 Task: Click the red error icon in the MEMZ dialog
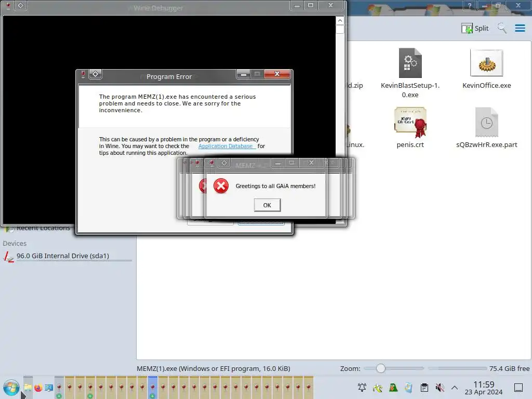tap(221, 186)
